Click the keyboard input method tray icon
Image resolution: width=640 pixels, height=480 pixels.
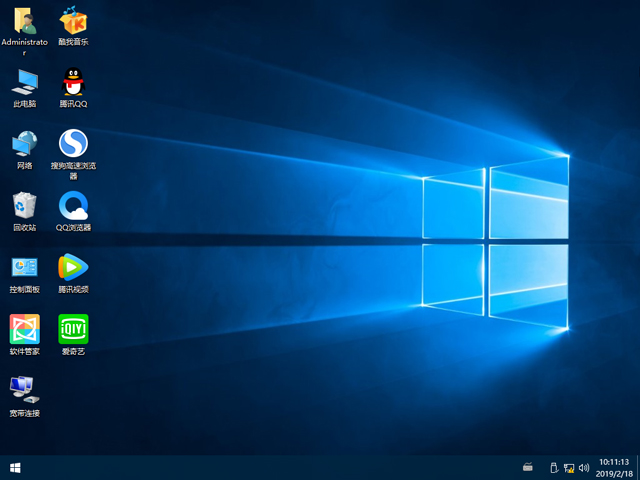click(x=528, y=467)
